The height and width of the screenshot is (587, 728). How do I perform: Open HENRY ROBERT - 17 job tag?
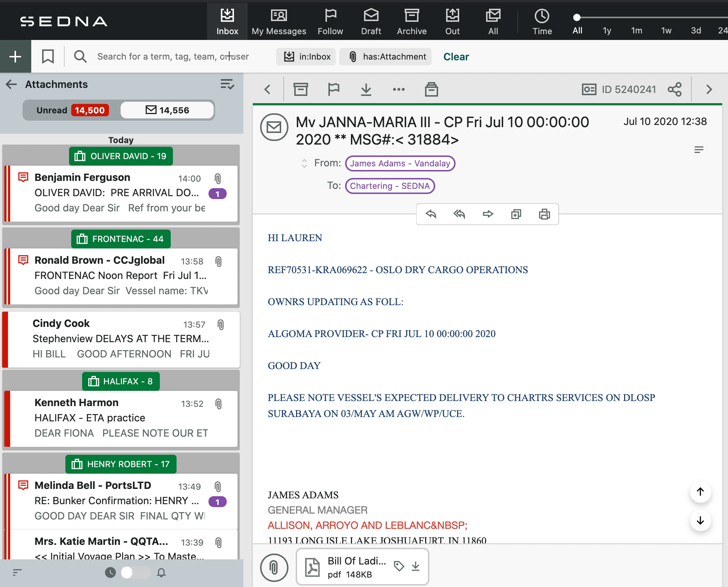tap(121, 464)
